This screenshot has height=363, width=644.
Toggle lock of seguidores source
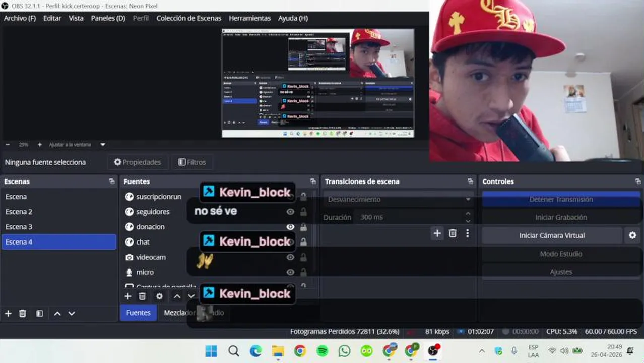click(303, 212)
